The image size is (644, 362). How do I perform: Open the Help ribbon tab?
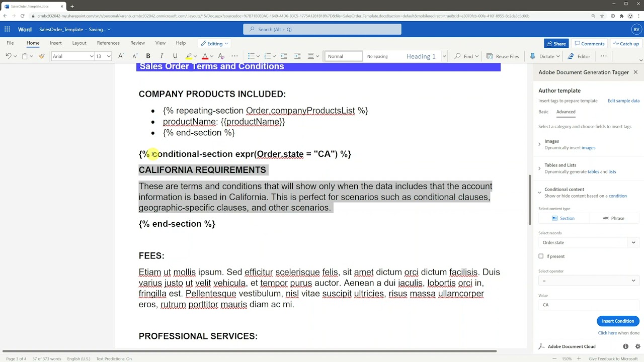pos(181,43)
